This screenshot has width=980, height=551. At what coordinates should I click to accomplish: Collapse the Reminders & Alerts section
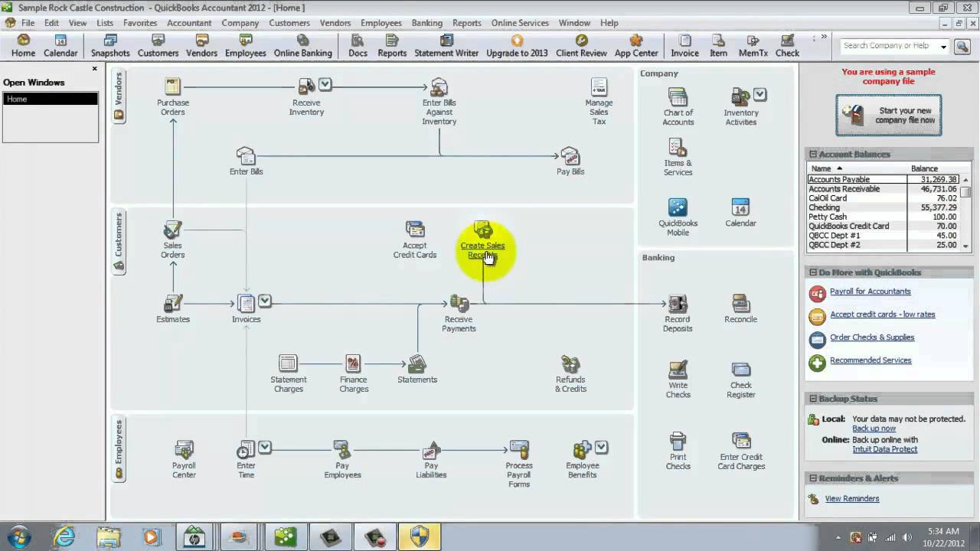813,478
